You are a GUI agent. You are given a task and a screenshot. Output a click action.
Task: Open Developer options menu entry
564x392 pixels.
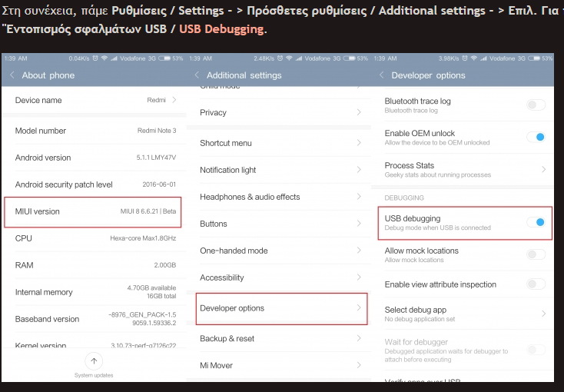pyautogui.click(x=281, y=308)
